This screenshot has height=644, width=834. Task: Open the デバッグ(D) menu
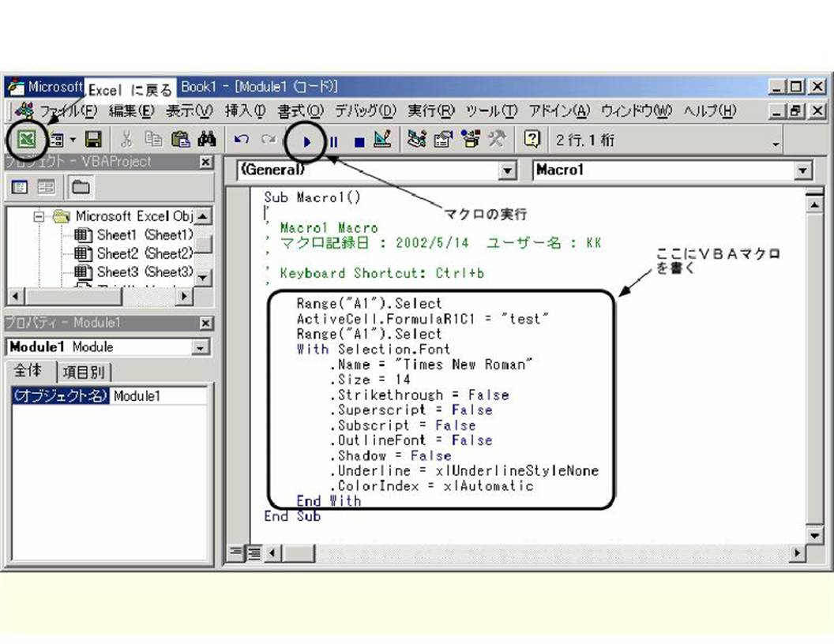pyautogui.click(x=365, y=111)
